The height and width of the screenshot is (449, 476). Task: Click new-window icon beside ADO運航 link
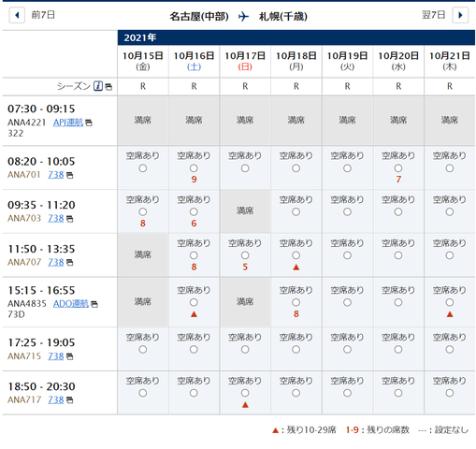click(94, 304)
